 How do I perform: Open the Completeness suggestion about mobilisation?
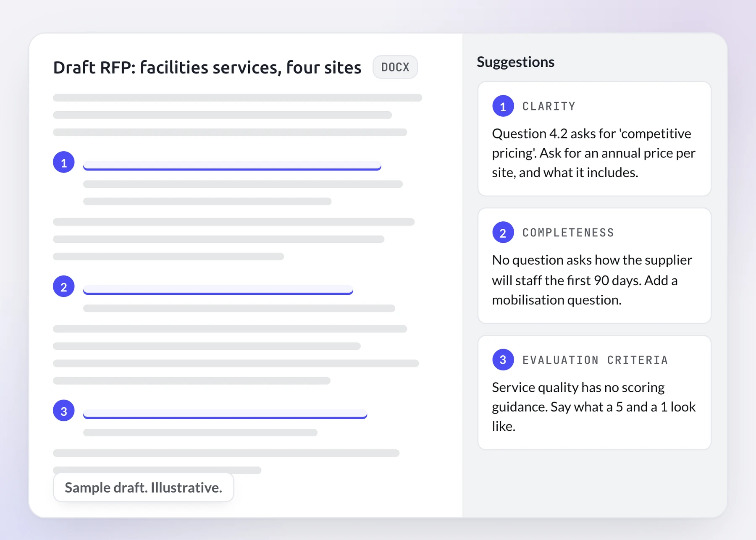[592, 280]
